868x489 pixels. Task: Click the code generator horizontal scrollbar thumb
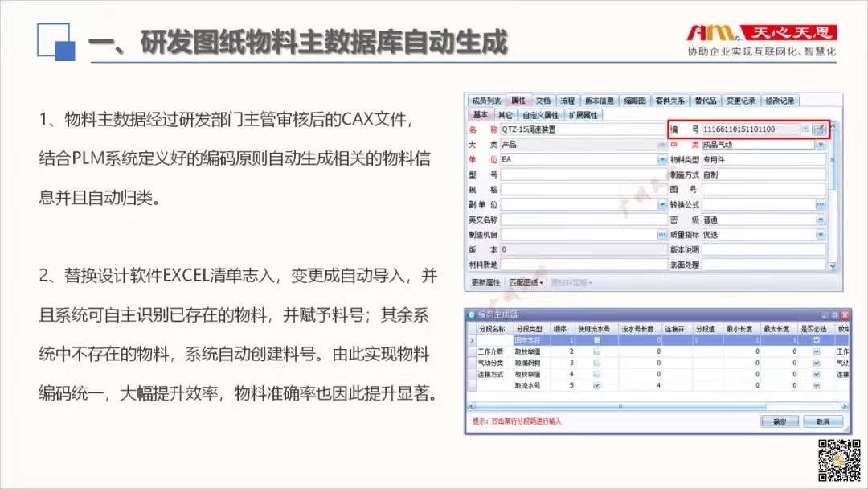[620, 406]
